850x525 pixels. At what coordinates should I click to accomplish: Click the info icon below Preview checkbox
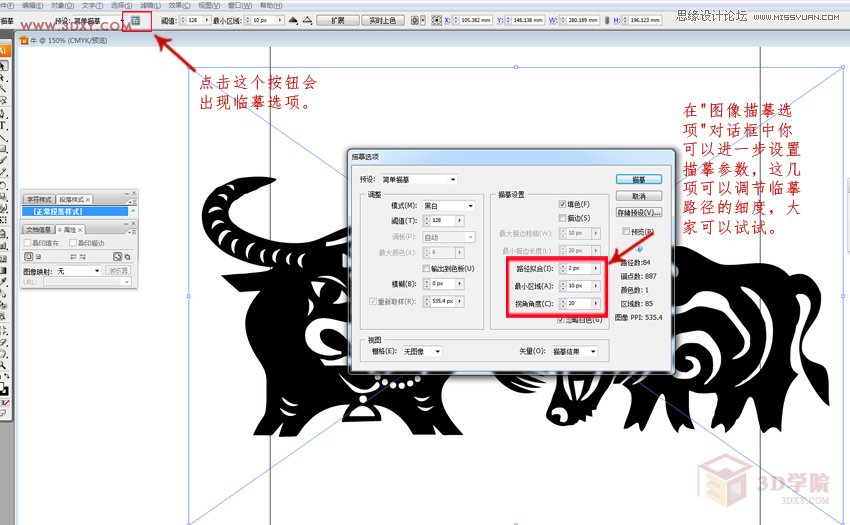[640, 248]
